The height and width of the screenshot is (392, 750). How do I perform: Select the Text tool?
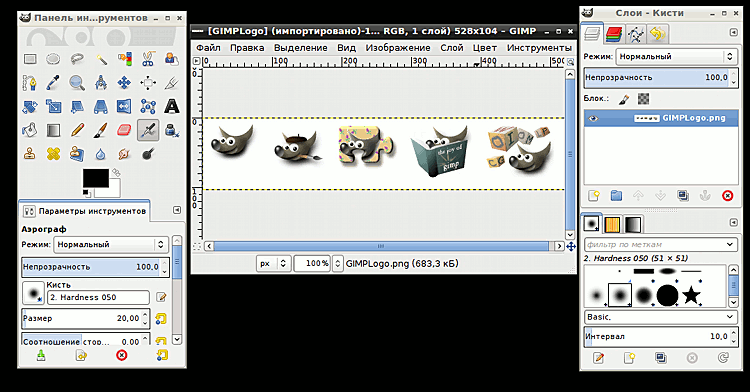click(171, 106)
